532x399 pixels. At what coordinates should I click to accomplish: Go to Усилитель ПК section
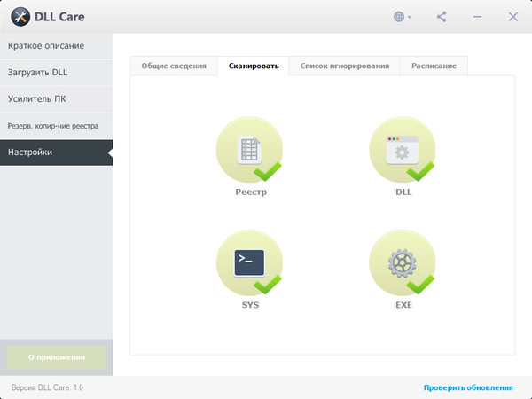click(x=56, y=98)
